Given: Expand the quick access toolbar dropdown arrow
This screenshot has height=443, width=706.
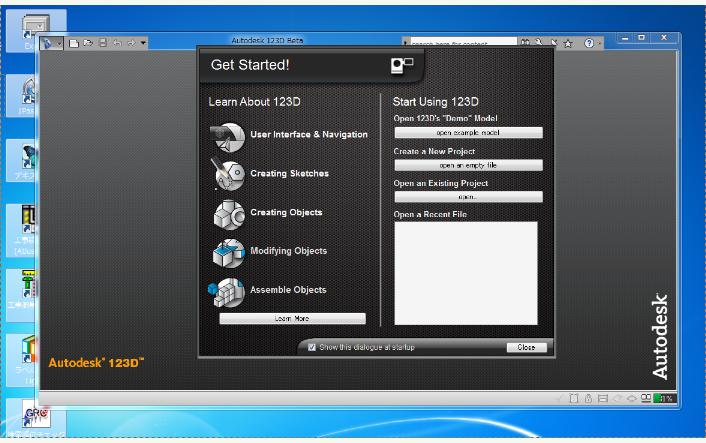Looking at the screenshot, I should [x=143, y=43].
